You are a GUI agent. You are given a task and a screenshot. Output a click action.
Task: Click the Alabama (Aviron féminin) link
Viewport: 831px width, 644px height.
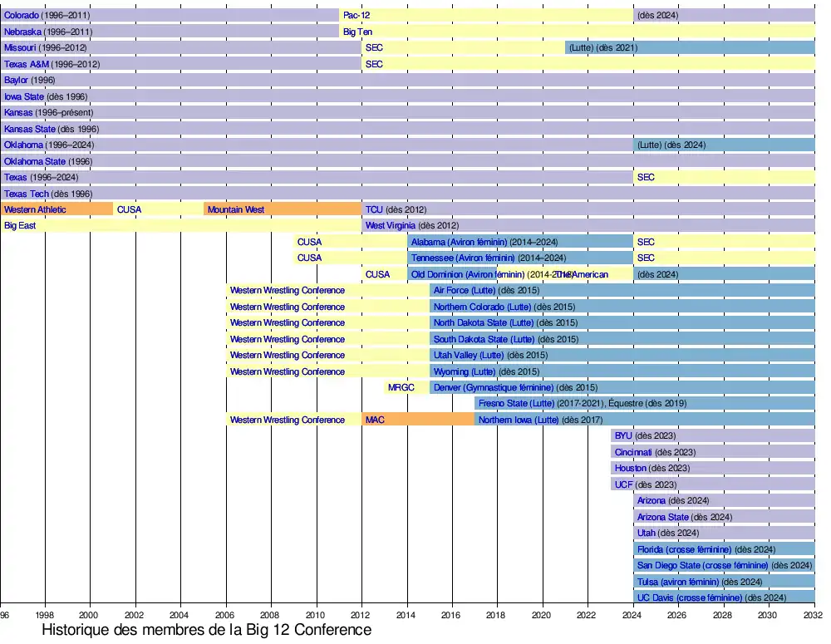459,242
